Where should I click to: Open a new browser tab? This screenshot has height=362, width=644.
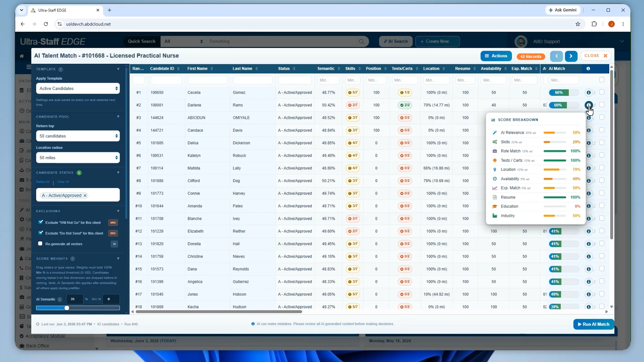pos(109,10)
